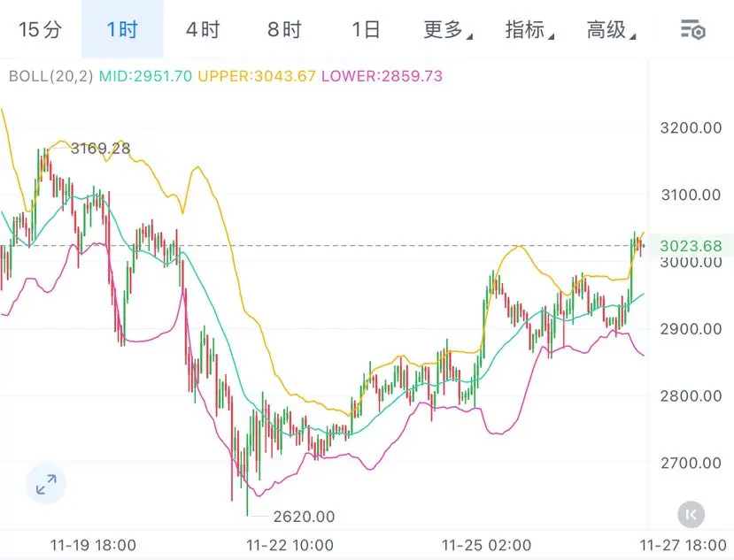Tap the 3200.00 price axis label
The height and width of the screenshot is (560, 734).
coord(691,127)
